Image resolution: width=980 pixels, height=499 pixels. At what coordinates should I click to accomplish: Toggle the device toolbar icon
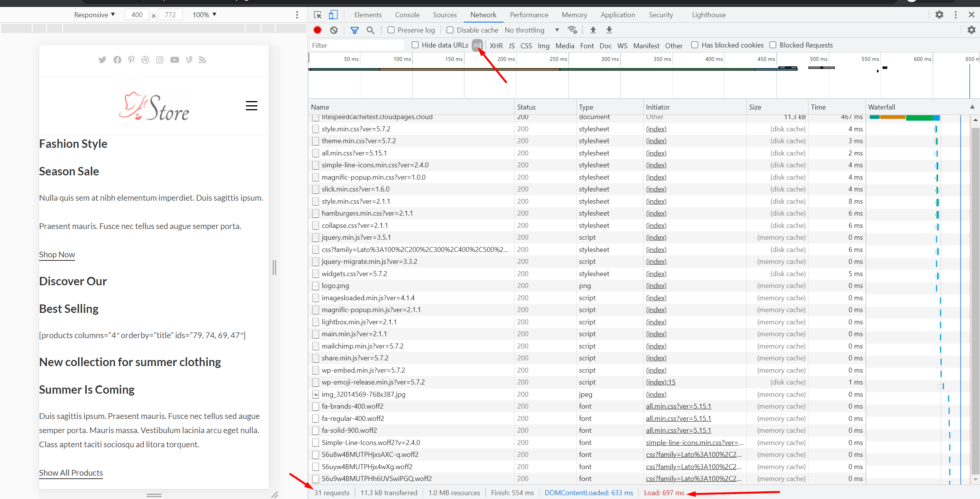click(x=333, y=15)
